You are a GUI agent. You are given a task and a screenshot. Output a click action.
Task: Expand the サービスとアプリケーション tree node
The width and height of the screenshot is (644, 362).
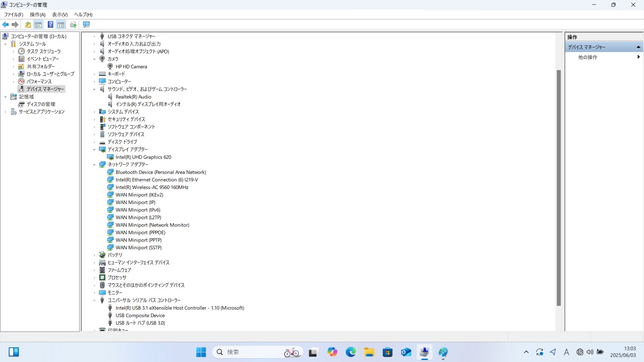point(5,112)
